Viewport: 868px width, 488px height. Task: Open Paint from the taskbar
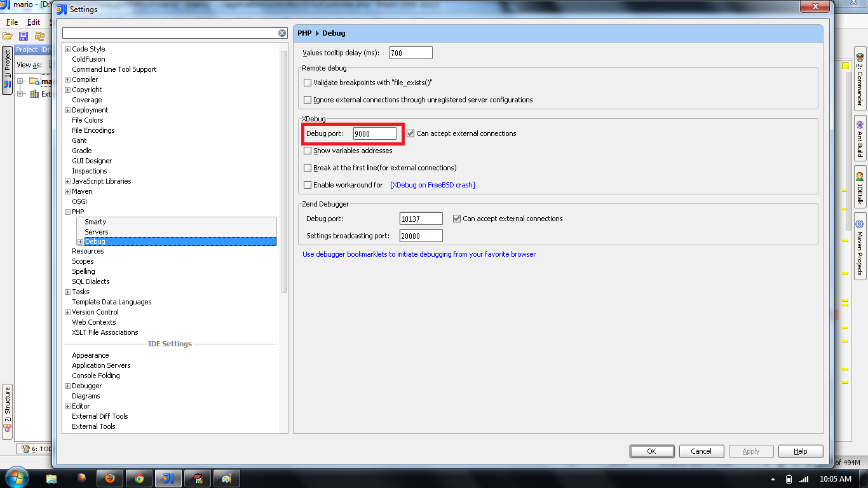pyautogui.click(x=227, y=478)
